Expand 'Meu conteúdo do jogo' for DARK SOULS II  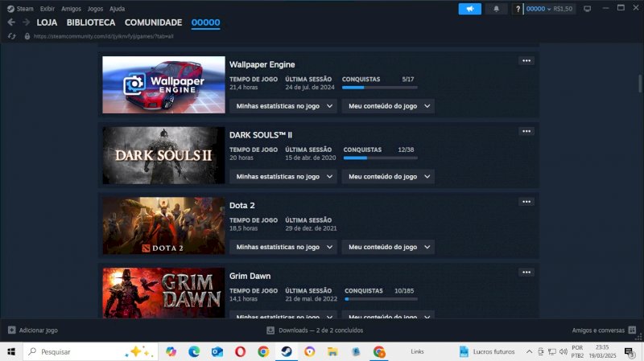tap(388, 177)
